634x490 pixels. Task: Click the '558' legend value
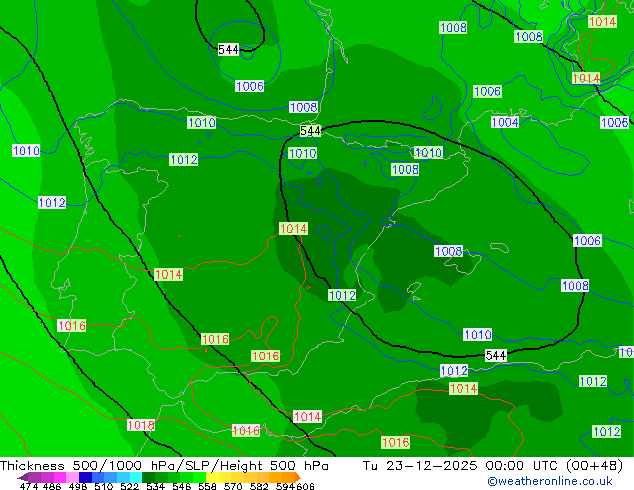point(207,486)
